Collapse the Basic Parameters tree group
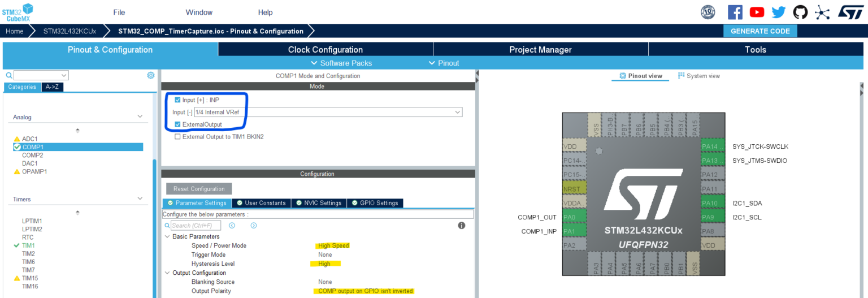 pyautogui.click(x=167, y=236)
